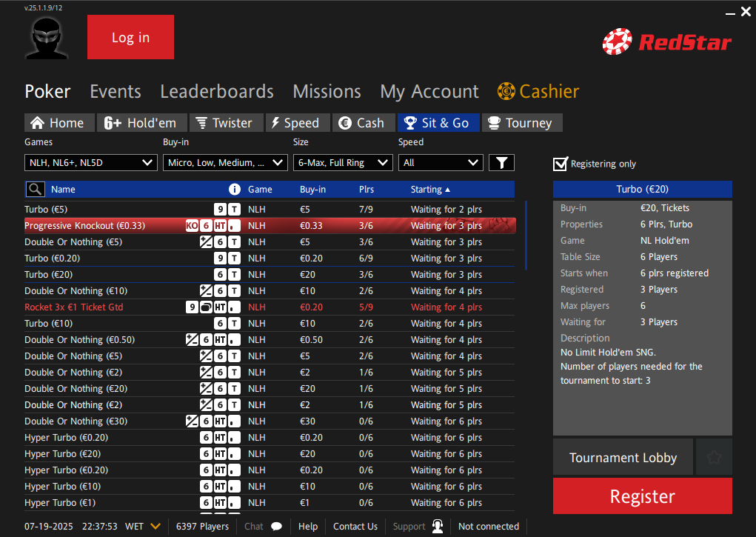Click the red Register button
Viewport: 756px width, 537px height.
642,496
